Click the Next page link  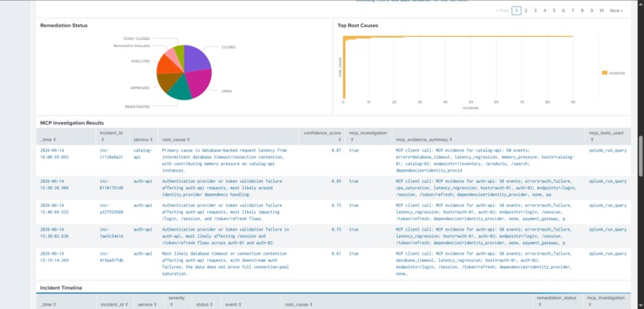616,10
